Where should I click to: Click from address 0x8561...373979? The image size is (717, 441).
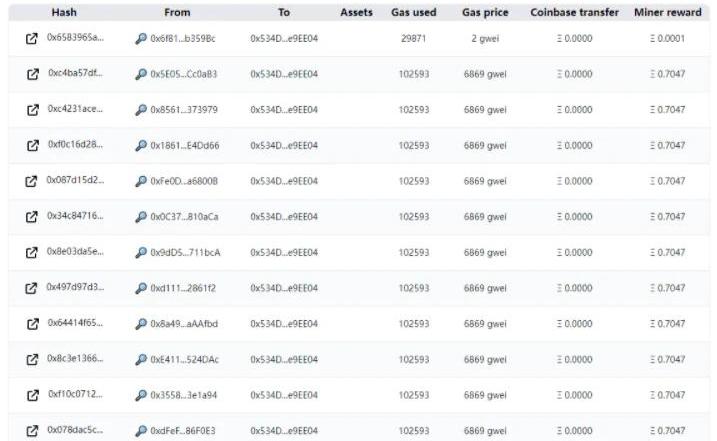tap(184, 110)
